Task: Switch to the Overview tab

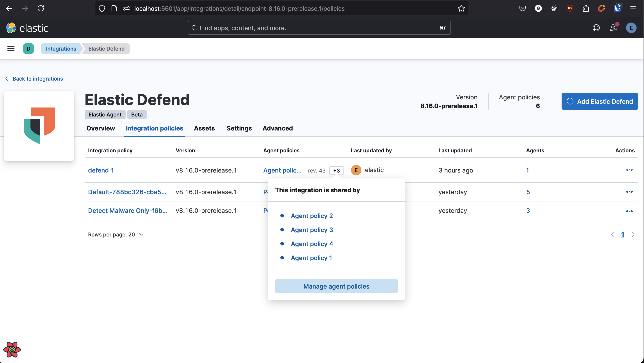Action: [x=100, y=128]
